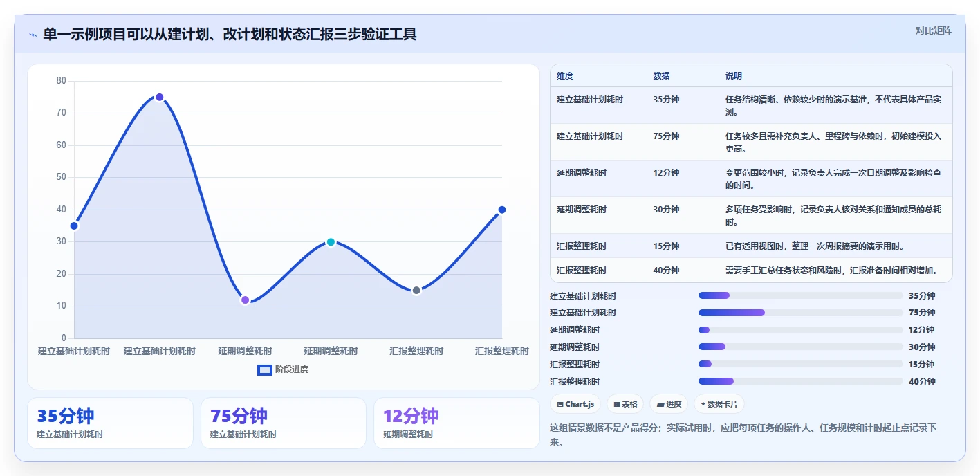Click the blue icon before the page title
980x476 pixels.
(33, 35)
